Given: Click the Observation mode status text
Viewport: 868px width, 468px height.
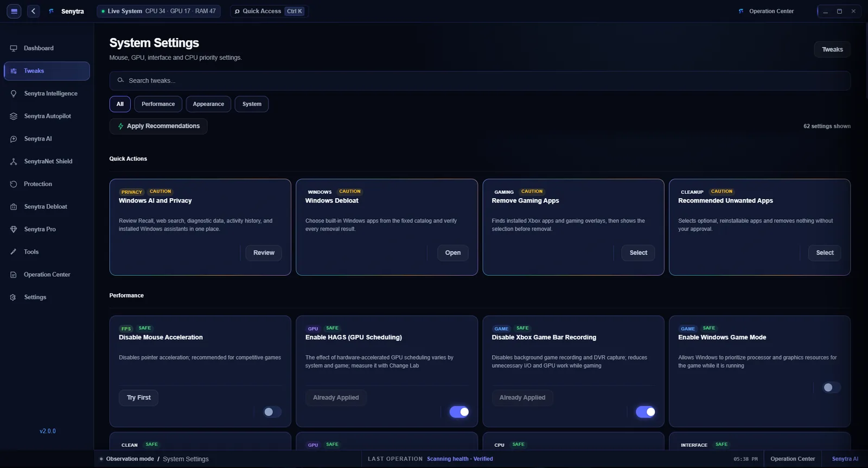Looking at the screenshot, I should [x=130, y=459].
